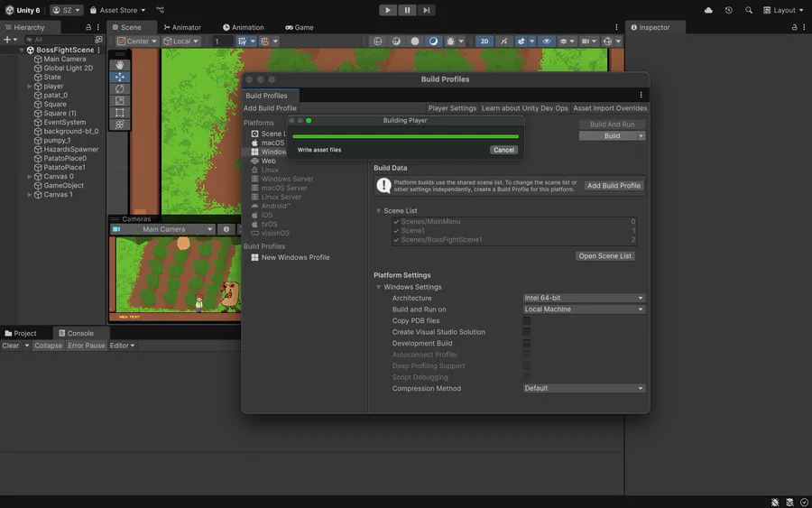The width and height of the screenshot is (812, 508).
Task: Switch to the Animation tab
Action: tap(244, 27)
